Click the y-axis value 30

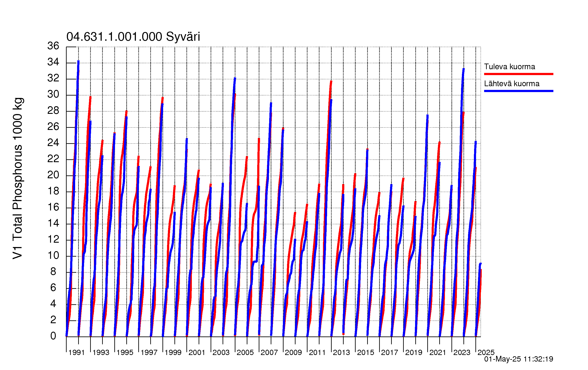pyautogui.click(x=53, y=94)
